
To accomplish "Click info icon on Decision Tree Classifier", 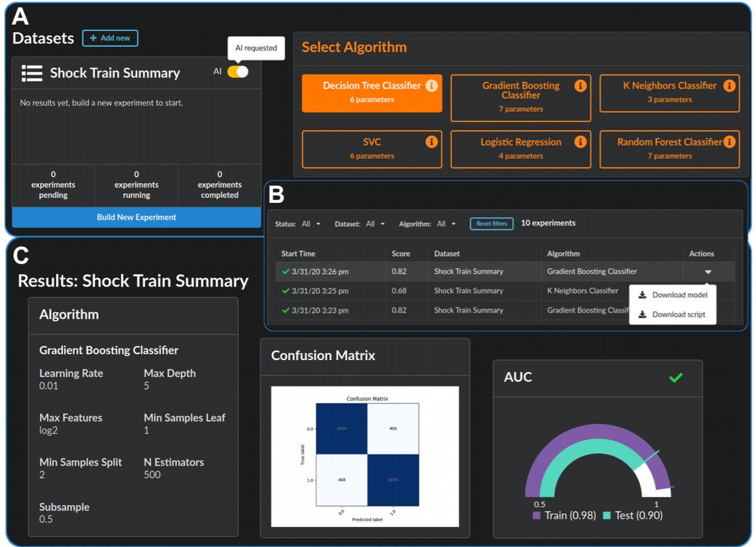I will point(431,86).
